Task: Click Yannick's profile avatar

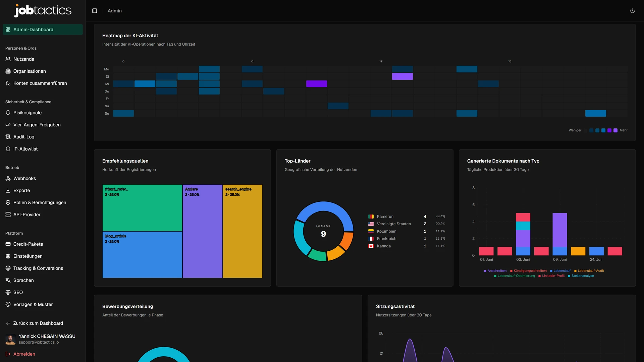Action: click(11, 339)
